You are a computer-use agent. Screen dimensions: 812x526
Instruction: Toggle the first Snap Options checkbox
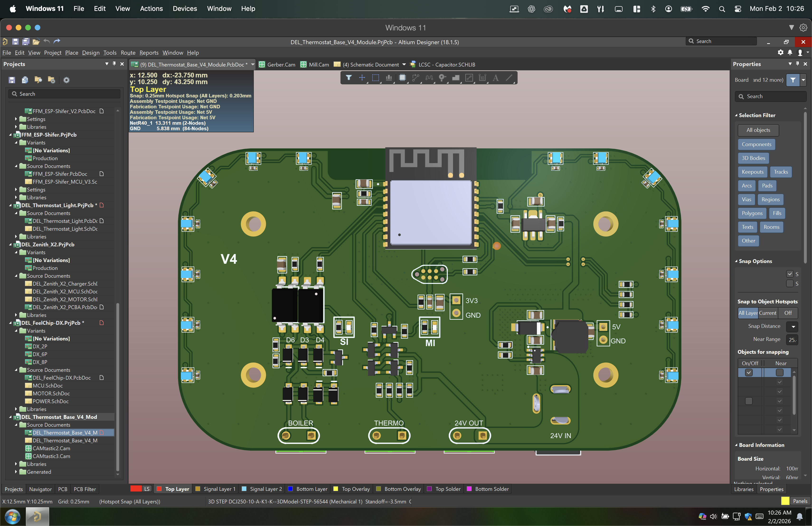(x=789, y=274)
